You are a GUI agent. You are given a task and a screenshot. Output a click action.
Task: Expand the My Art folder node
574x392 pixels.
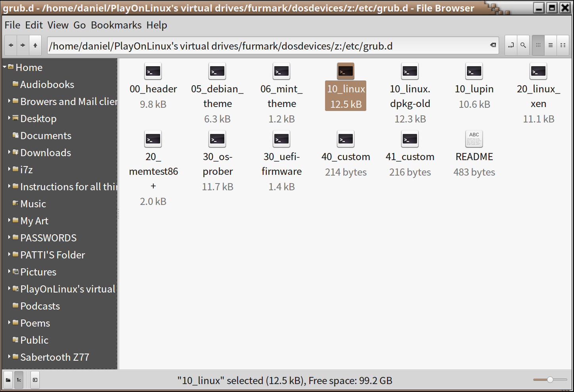(9, 220)
